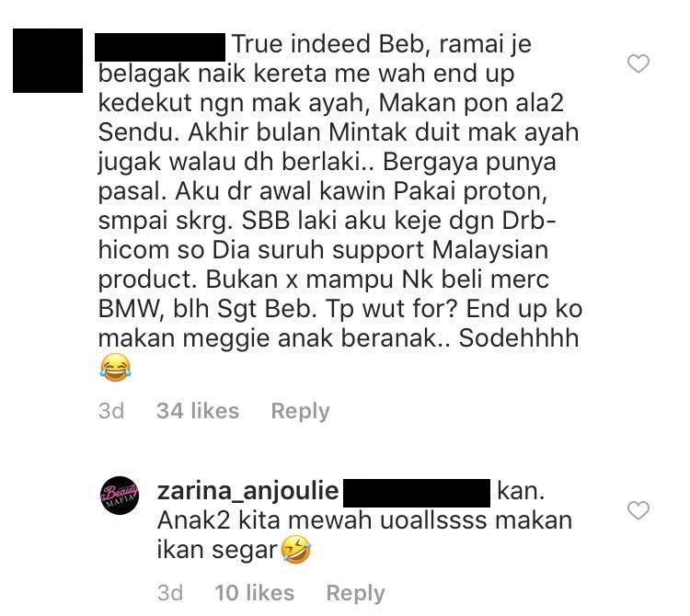
Task: Open zarina_anjoulie's username link
Action: coord(247,491)
